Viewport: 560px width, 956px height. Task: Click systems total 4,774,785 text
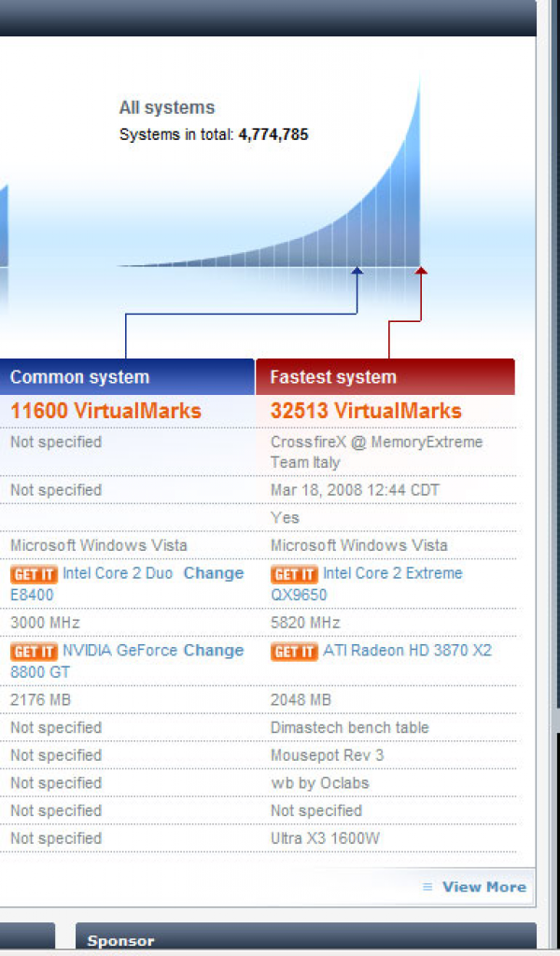click(214, 134)
